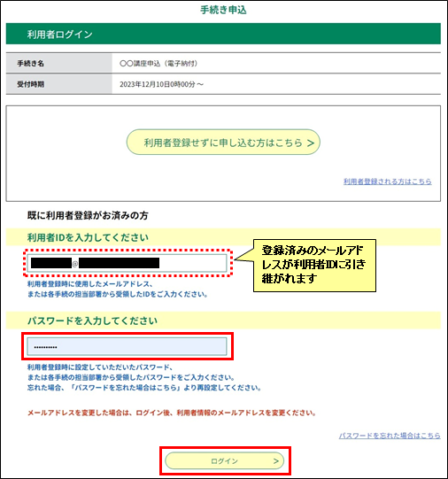Click the 利用者ログイン green header bar
The image size is (448, 479).
click(x=223, y=34)
